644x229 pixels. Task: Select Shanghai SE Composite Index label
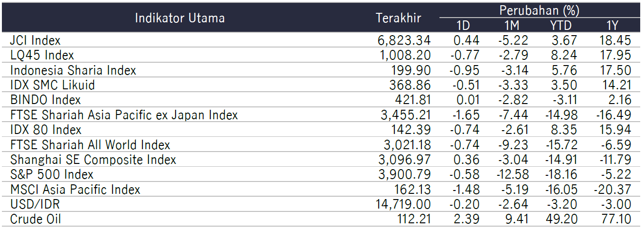[x=93, y=160]
